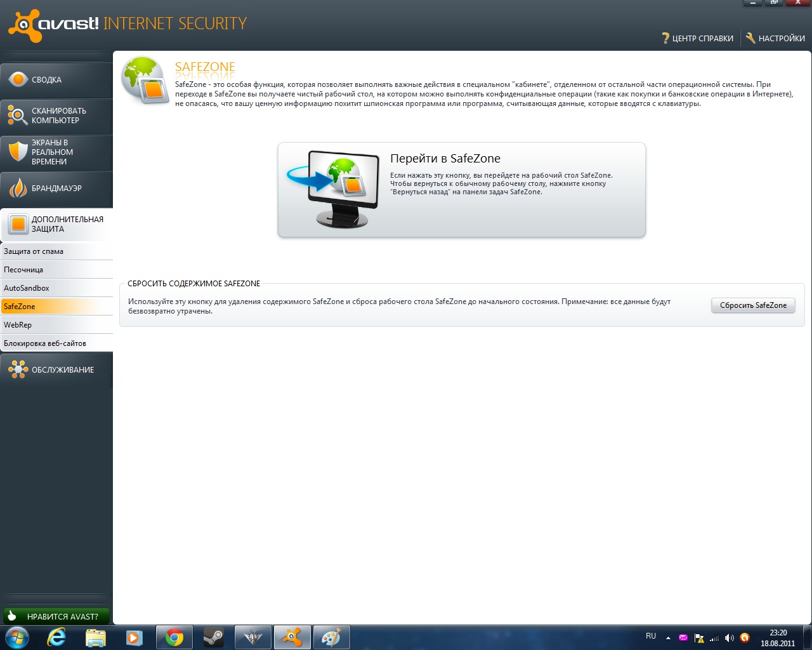Click the firewall flame icon
Screen dimensions: 812x650
point(18,188)
